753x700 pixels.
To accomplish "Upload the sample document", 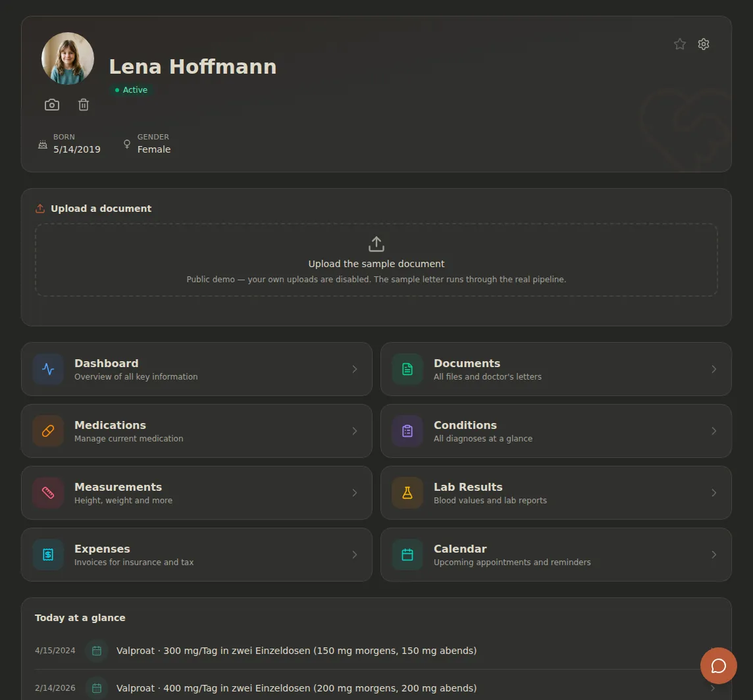I will pyautogui.click(x=376, y=260).
